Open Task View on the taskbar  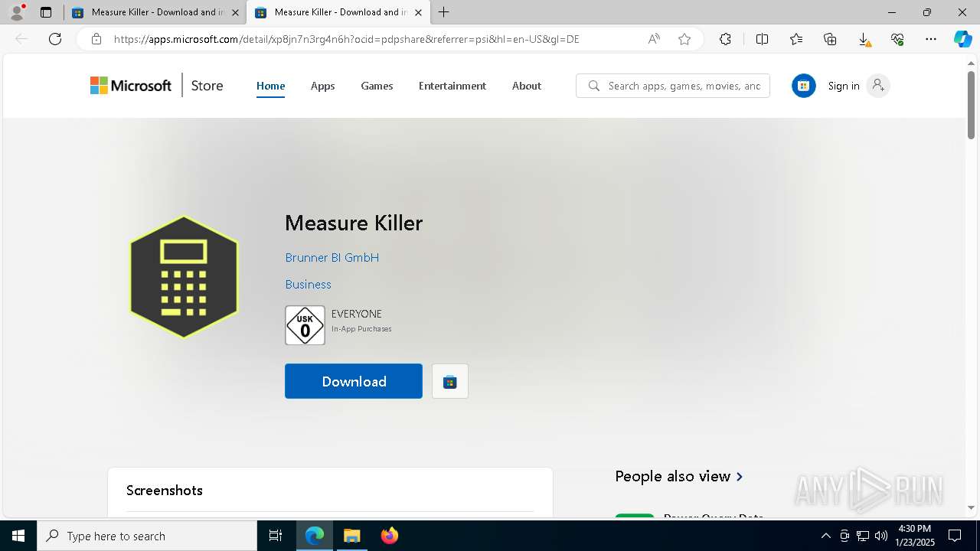click(276, 536)
